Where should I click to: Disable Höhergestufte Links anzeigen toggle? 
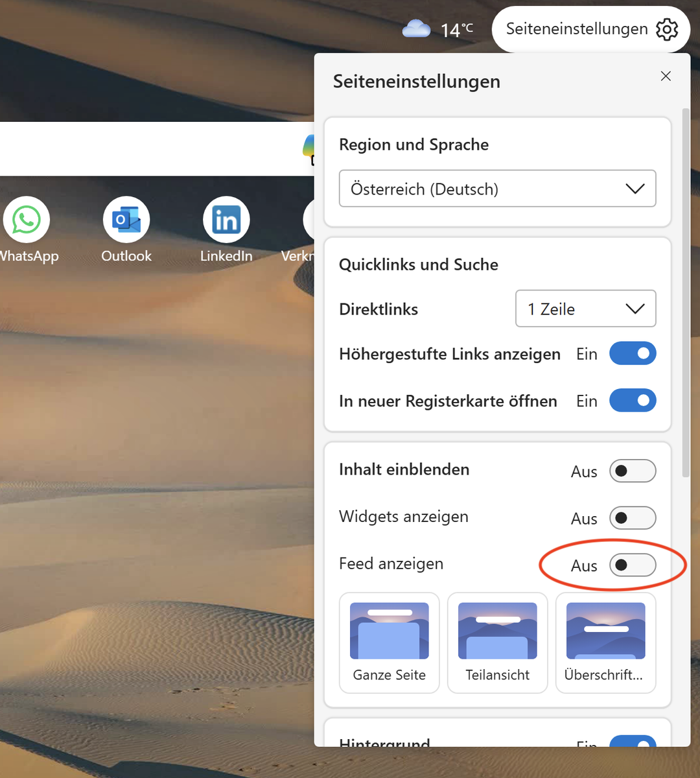(633, 354)
